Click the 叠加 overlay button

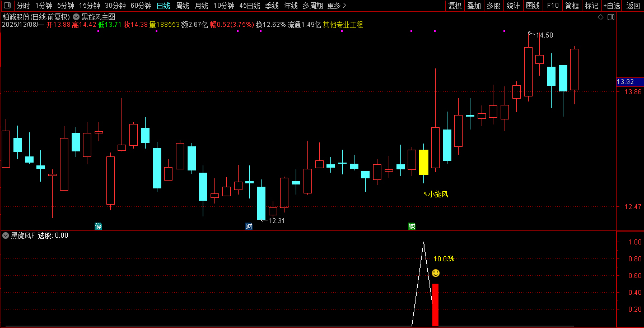[x=474, y=6]
